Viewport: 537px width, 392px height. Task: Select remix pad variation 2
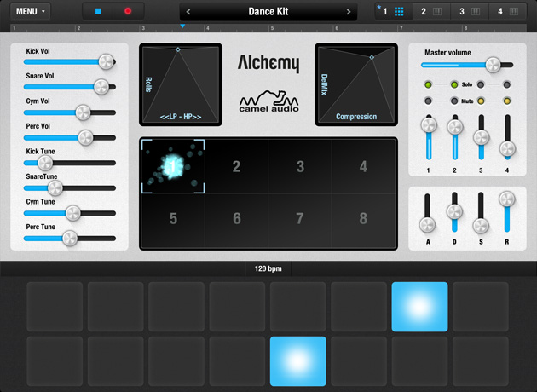[x=236, y=166]
